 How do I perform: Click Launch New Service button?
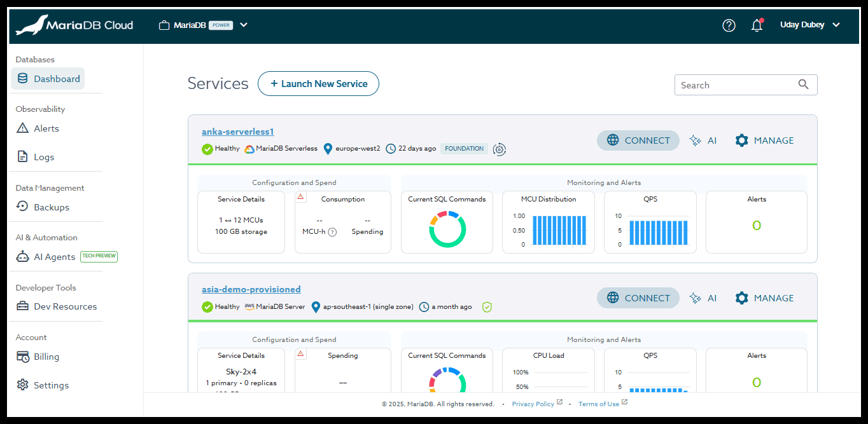click(318, 84)
